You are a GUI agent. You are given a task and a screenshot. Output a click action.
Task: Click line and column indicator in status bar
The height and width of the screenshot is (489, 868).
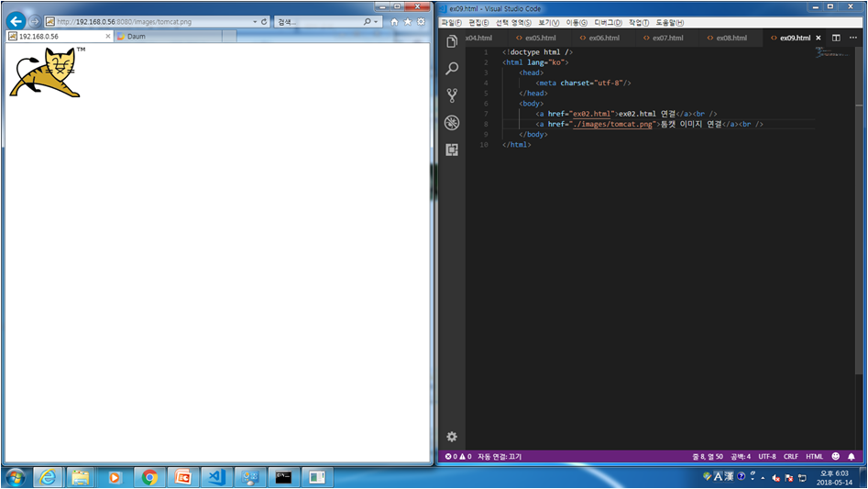(707, 456)
